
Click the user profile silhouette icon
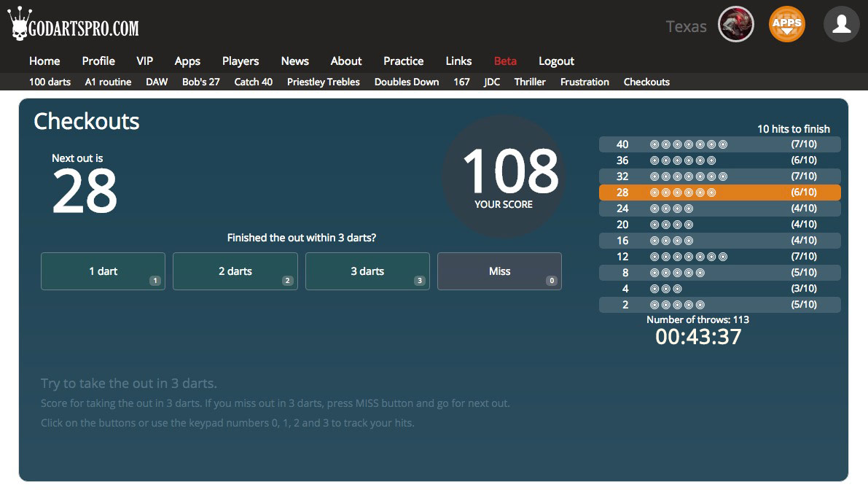pos(841,25)
